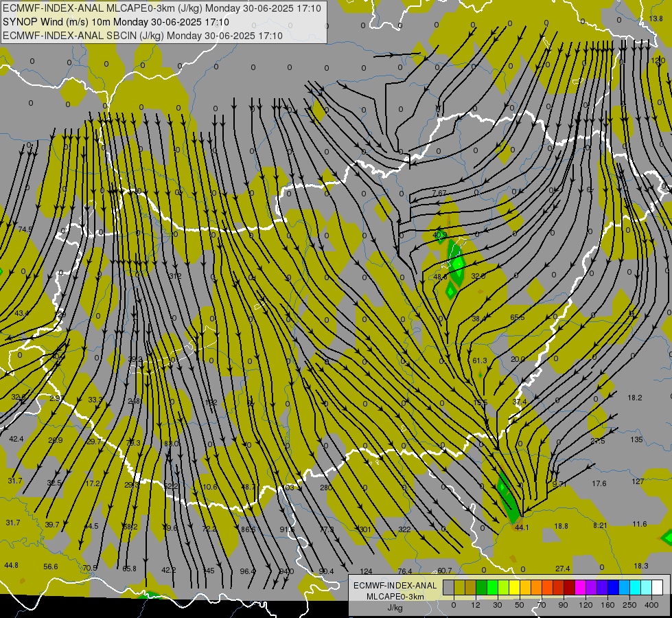Click the gray swatch in the color legend

coord(449,588)
